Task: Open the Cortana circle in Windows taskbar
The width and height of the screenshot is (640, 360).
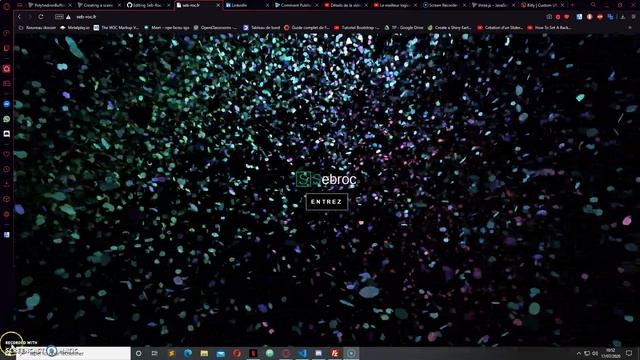Action: (138, 353)
